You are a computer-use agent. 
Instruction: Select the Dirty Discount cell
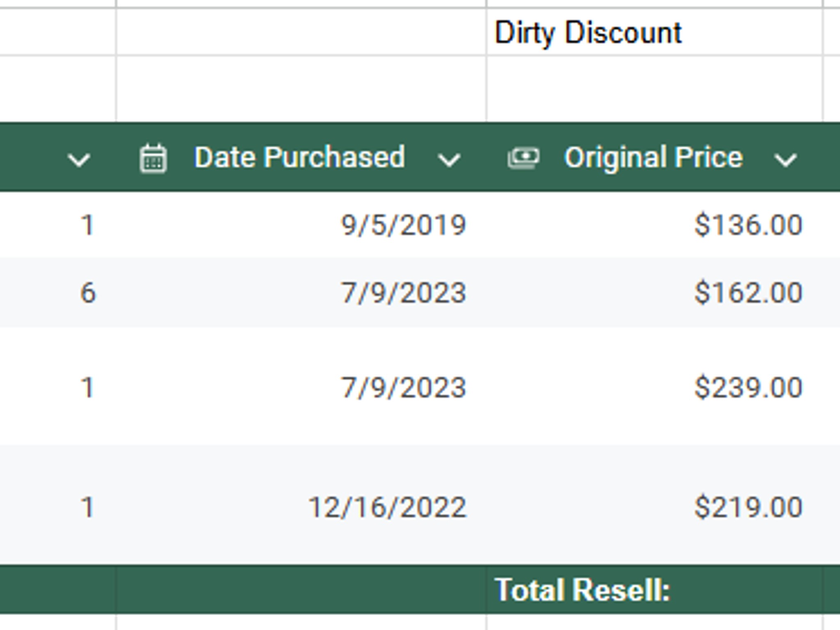pyautogui.click(x=655, y=32)
